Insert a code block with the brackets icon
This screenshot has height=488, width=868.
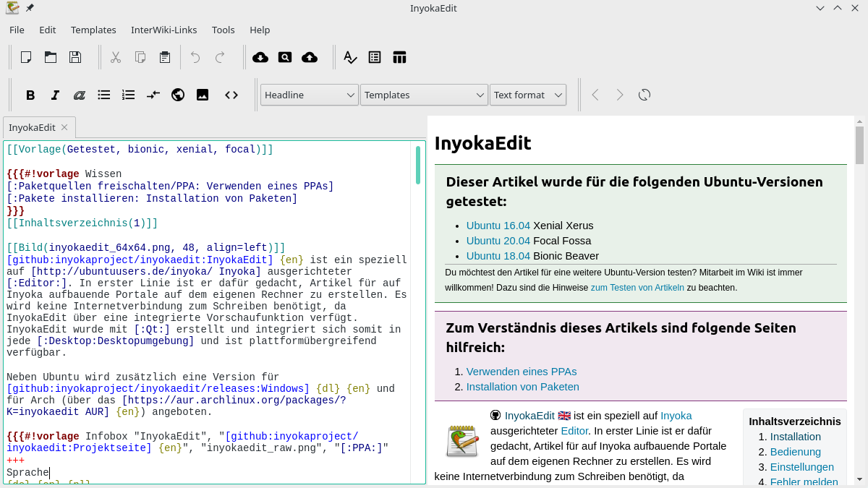(231, 95)
